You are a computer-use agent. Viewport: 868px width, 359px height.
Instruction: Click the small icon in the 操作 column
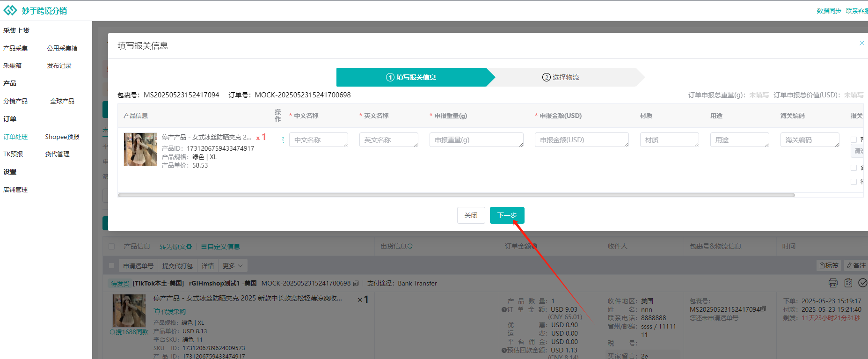tap(283, 139)
